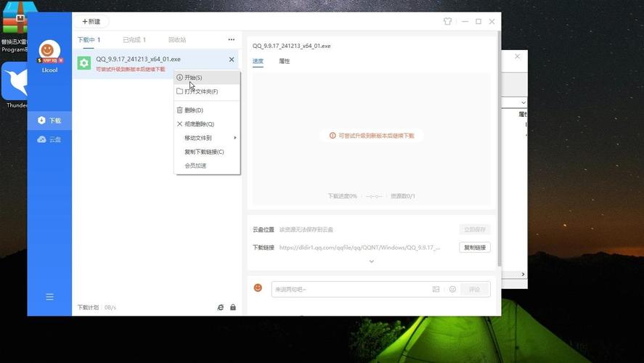Screen dimensions: 644x363
Task: Click the green gear file icon of QQ task
Action: [83, 63]
